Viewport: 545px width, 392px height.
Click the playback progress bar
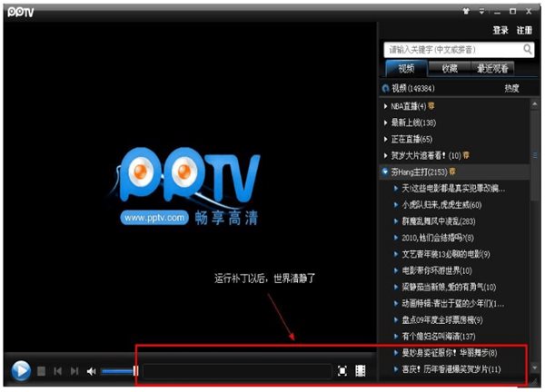tap(237, 371)
